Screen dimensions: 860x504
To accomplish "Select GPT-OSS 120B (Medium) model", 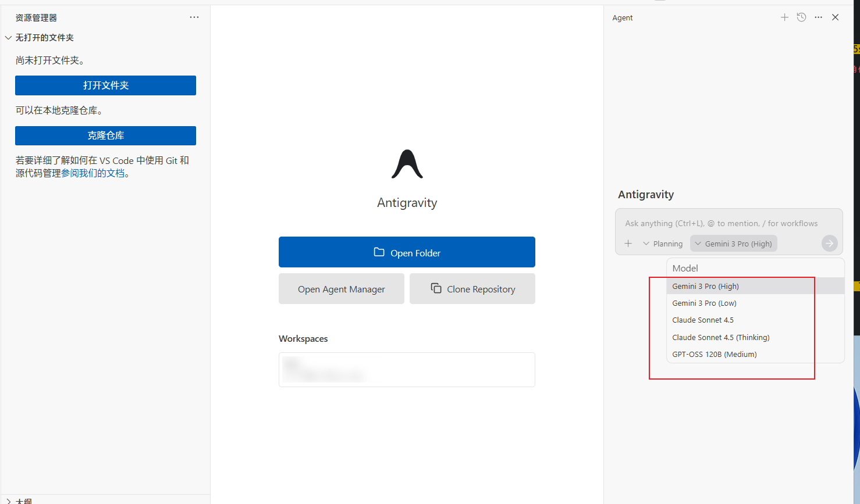I will click(714, 355).
